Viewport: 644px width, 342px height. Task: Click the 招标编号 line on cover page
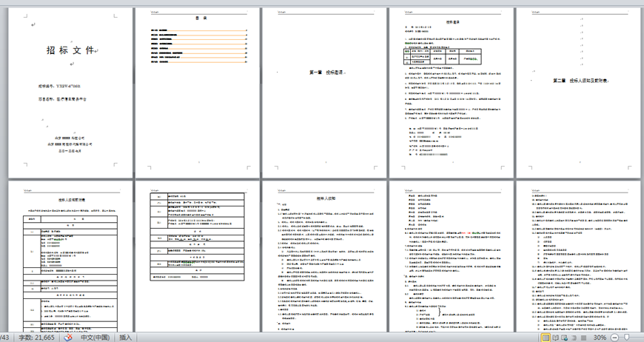point(59,87)
